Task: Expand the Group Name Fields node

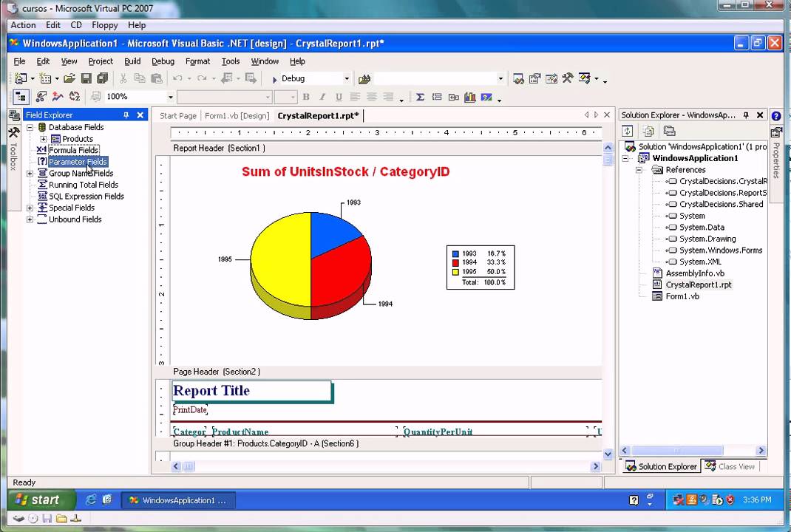Action: point(30,174)
